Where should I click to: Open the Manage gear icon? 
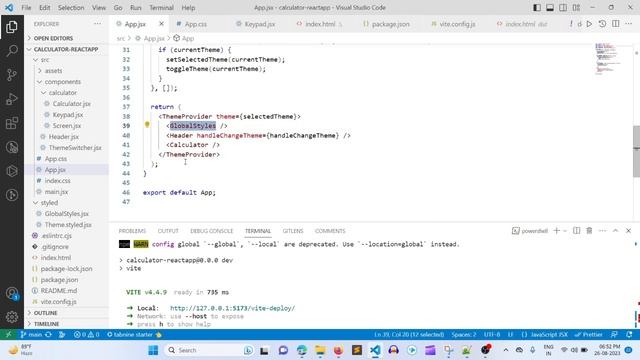tap(12, 317)
